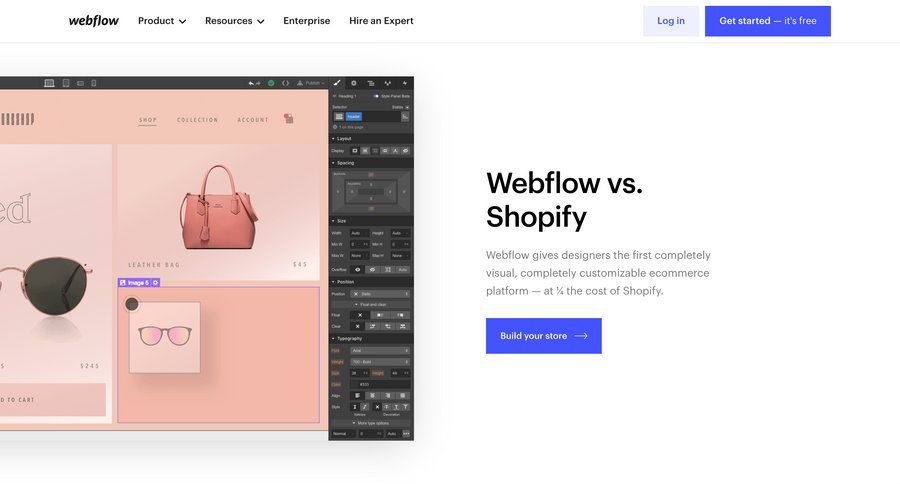
Task: Click the text color value field
Action: tap(380, 385)
